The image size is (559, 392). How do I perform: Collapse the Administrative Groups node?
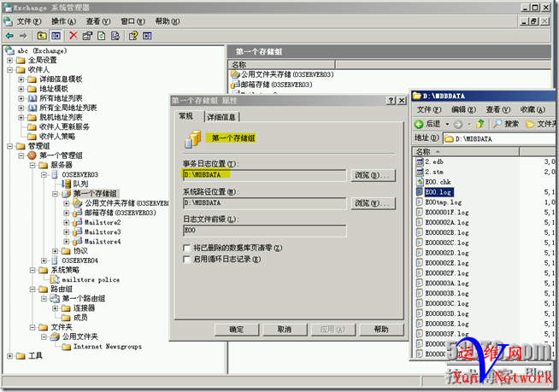(9, 146)
